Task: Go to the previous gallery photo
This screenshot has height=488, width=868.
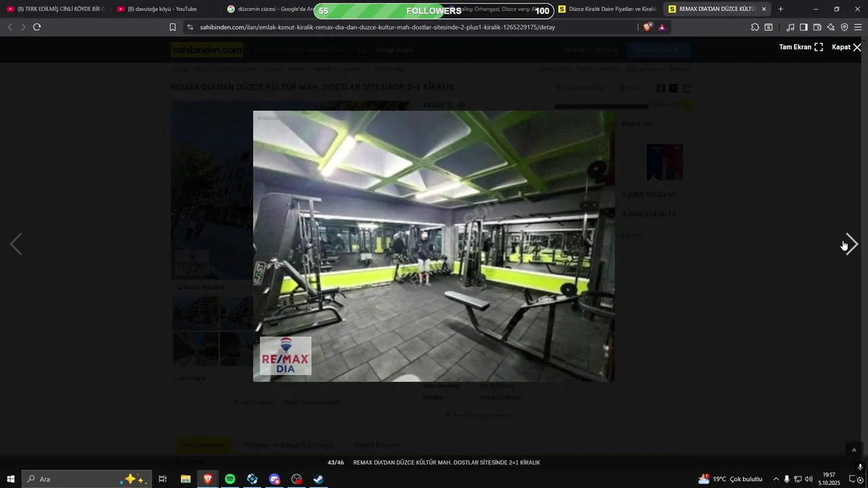Action: pos(16,244)
